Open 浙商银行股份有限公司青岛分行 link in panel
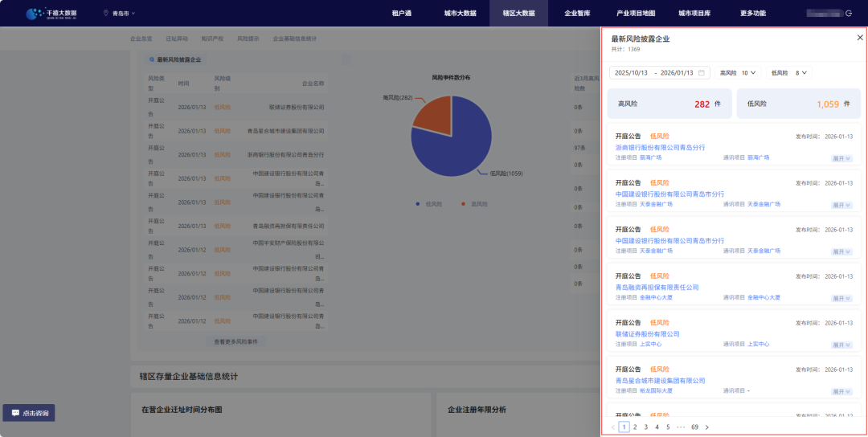This screenshot has width=868, height=437. pos(660,147)
